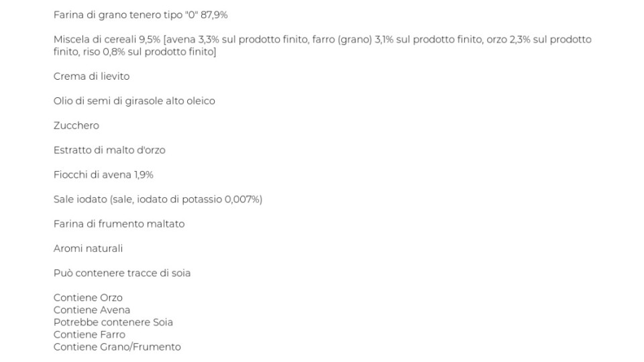
Task: Click the 'Contiene Grano/Frumento' line
Action: coord(117,347)
